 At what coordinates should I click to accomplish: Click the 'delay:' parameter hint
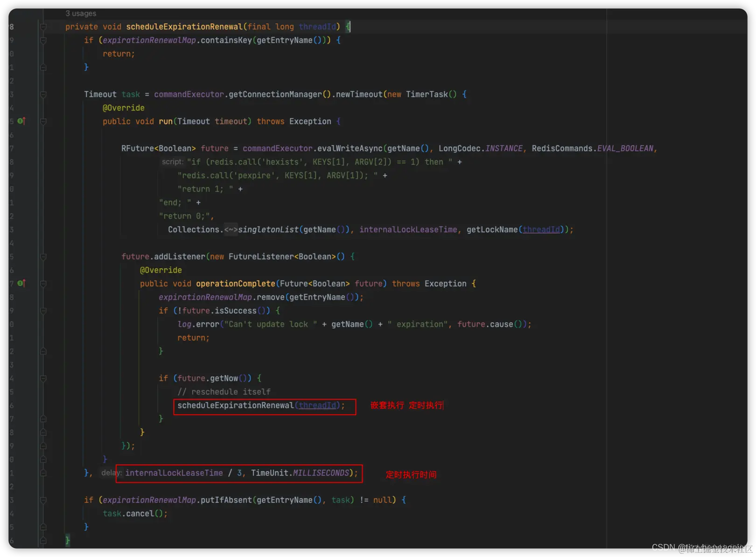pos(112,473)
